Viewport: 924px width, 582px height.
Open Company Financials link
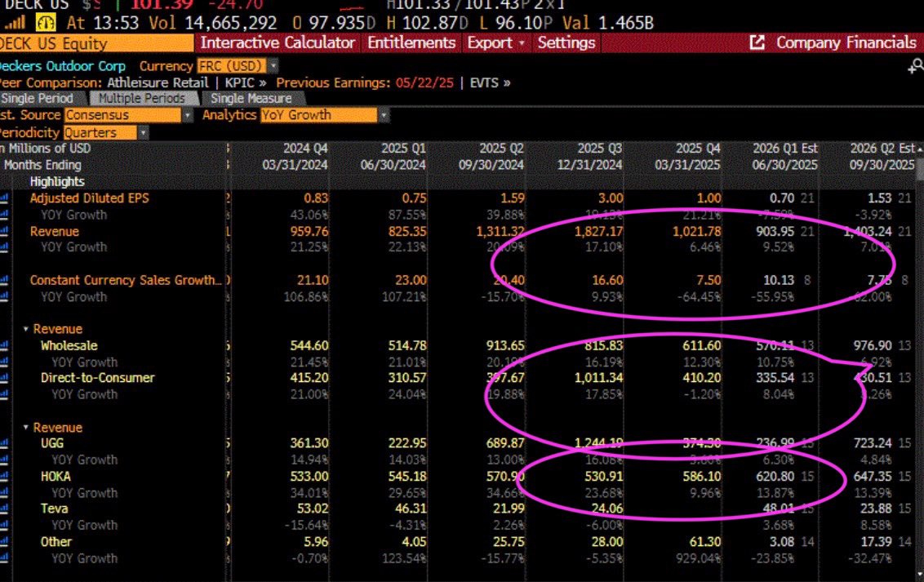pos(846,43)
